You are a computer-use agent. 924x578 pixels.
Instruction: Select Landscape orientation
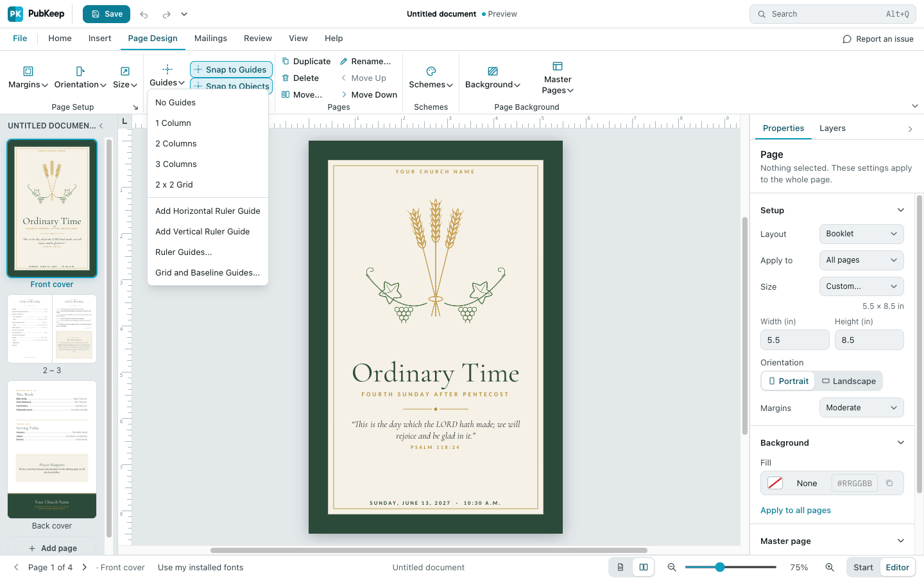point(849,381)
